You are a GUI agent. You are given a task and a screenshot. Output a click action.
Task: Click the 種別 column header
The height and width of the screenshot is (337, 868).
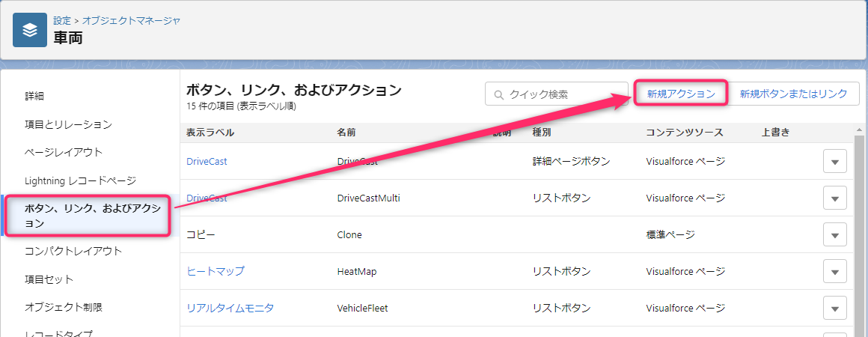coord(542,133)
